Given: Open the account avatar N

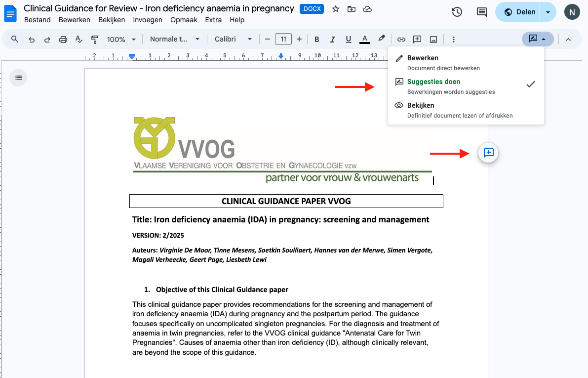Looking at the screenshot, I should pyautogui.click(x=572, y=12).
